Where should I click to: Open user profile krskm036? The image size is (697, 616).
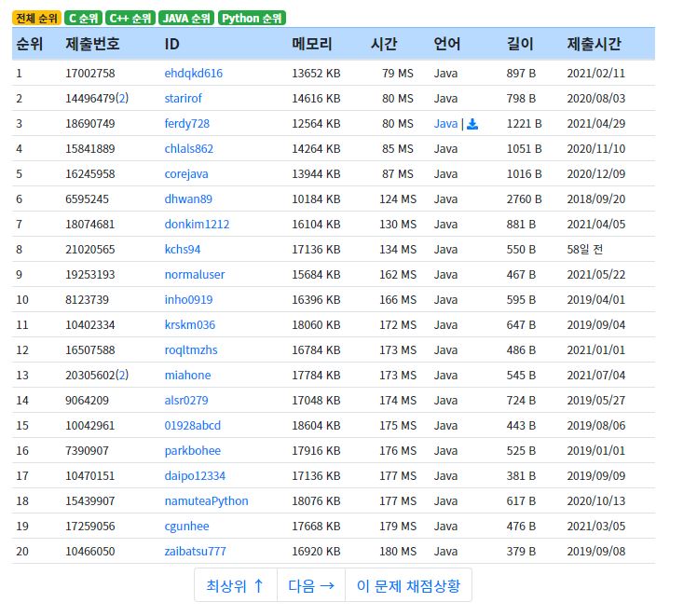(190, 325)
